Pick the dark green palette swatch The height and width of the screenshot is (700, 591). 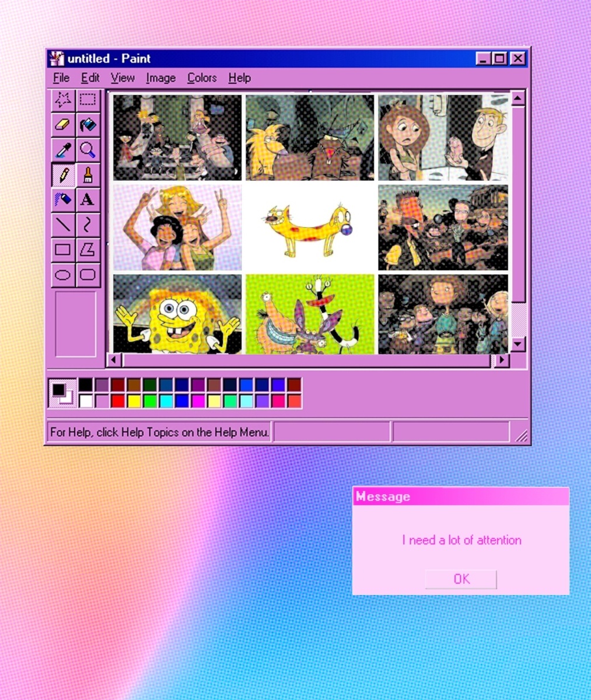click(150, 385)
